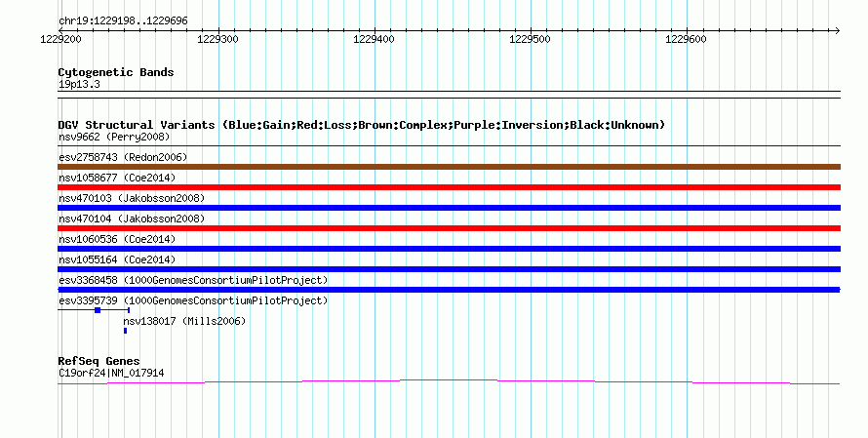Click the blue nsv1060536 gain bar
Viewport: 868px width, 438px height.
[449, 249]
